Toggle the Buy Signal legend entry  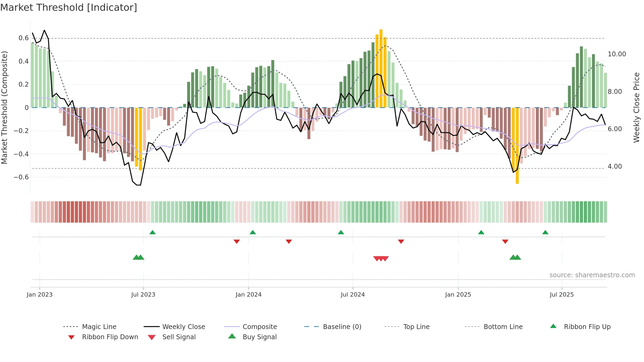(x=252, y=337)
